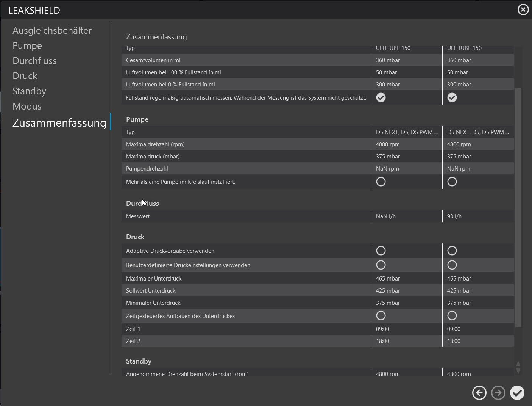Go to the Durchfluss section
The image size is (532, 406).
point(34,61)
